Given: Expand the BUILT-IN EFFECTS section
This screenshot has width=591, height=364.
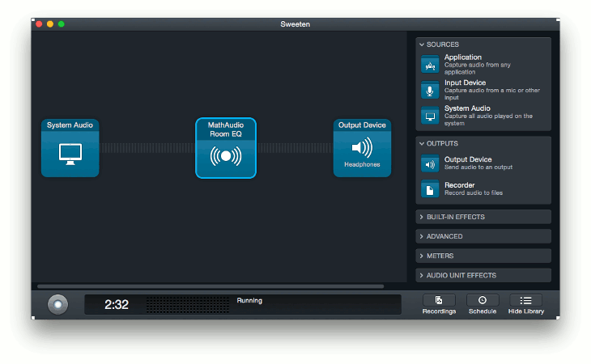Looking at the screenshot, I should pos(483,217).
